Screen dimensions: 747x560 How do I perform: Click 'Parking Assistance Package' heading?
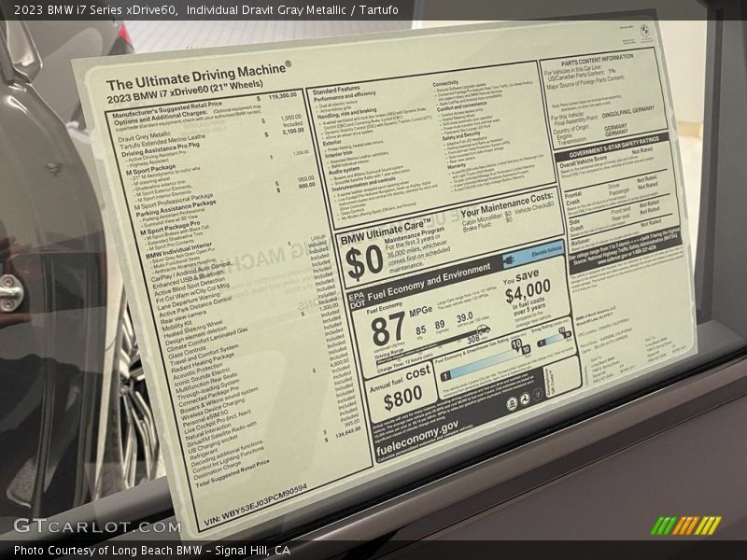tap(176, 209)
